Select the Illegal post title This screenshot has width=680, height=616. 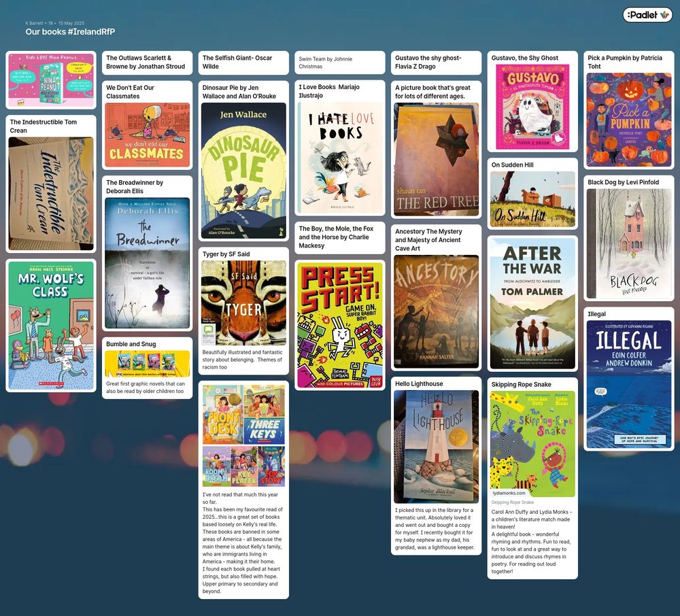[596, 314]
